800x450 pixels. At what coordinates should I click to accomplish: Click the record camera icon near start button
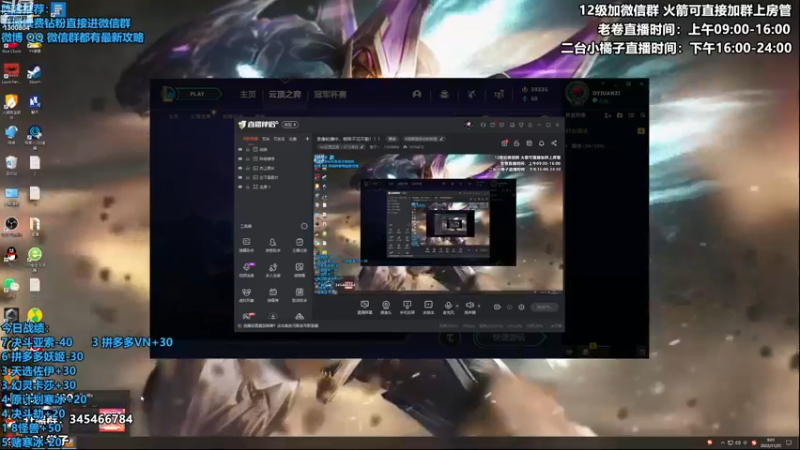[x=497, y=307]
